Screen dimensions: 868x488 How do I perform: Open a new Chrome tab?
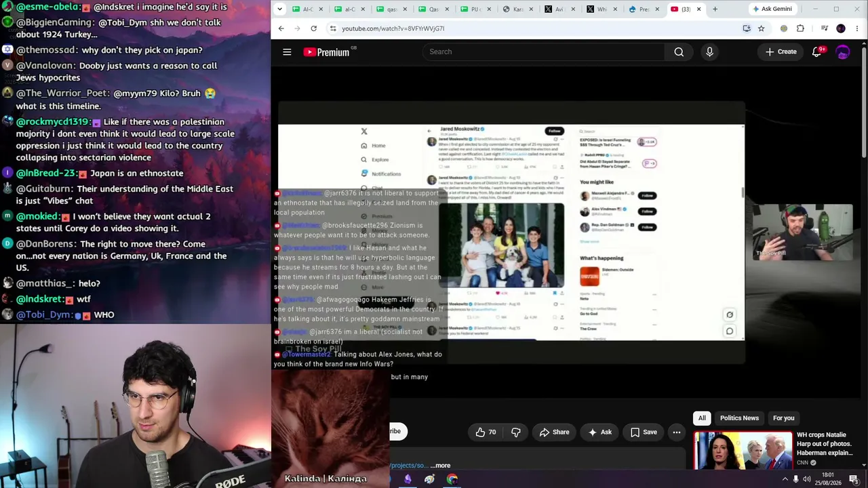click(715, 9)
